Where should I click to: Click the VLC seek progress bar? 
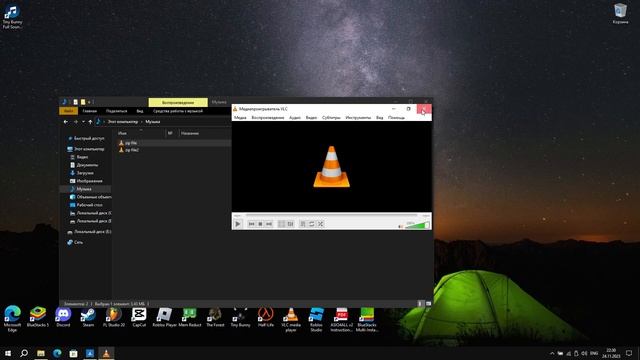tap(331, 215)
